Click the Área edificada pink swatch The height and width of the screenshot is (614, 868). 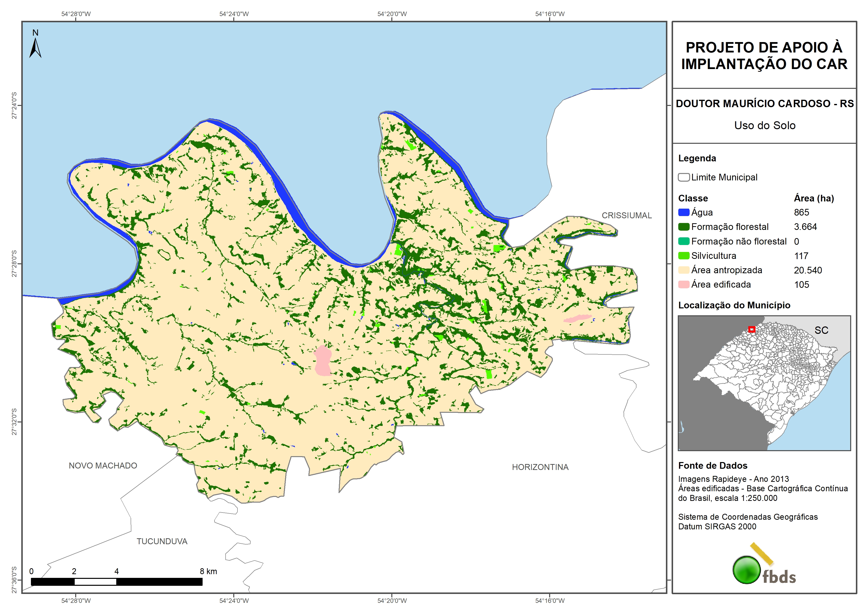tap(683, 285)
